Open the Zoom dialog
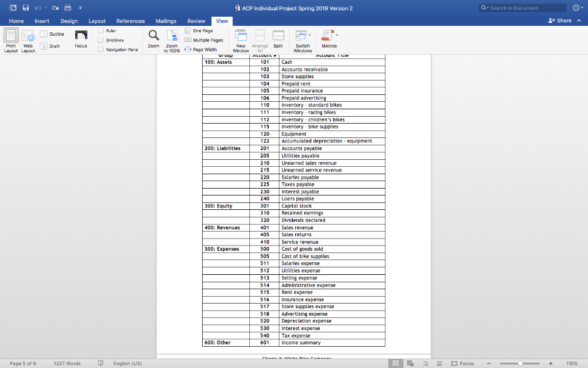 click(153, 39)
